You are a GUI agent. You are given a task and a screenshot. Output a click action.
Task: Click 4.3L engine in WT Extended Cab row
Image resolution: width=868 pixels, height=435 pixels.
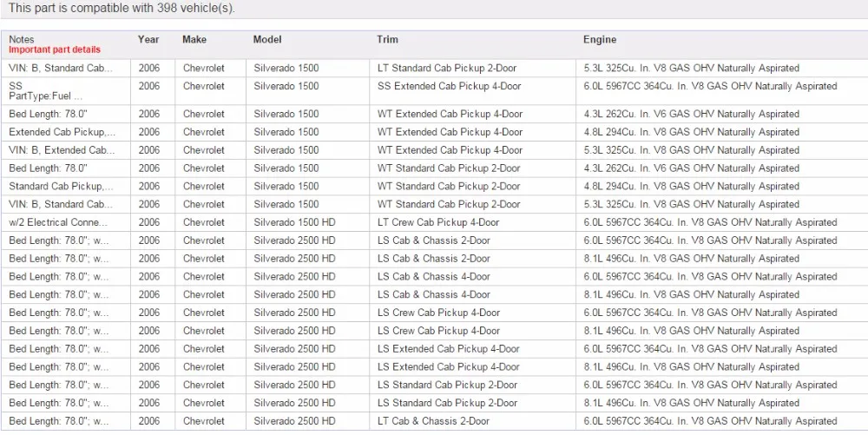click(x=692, y=114)
